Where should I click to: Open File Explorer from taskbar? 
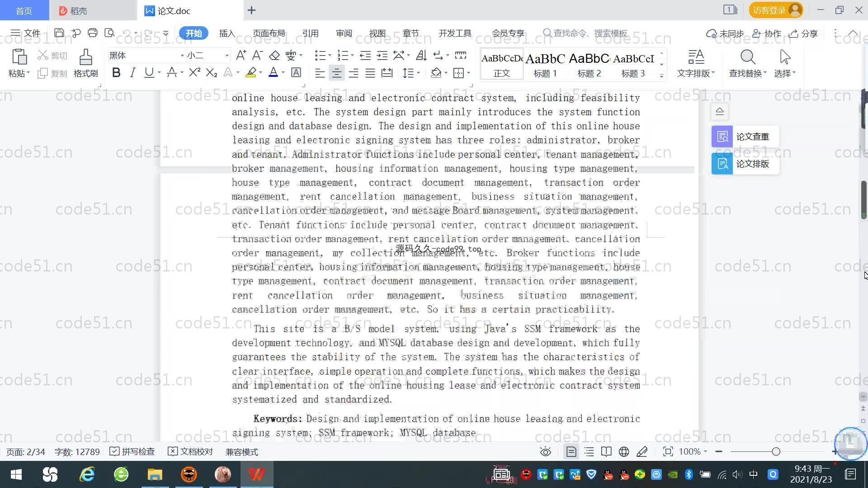(155, 474)
